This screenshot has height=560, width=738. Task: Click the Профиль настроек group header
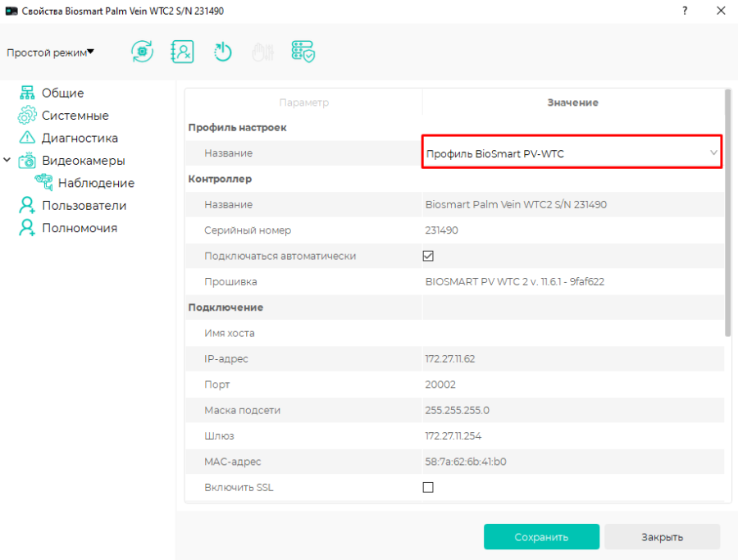(x=237, y=128)
